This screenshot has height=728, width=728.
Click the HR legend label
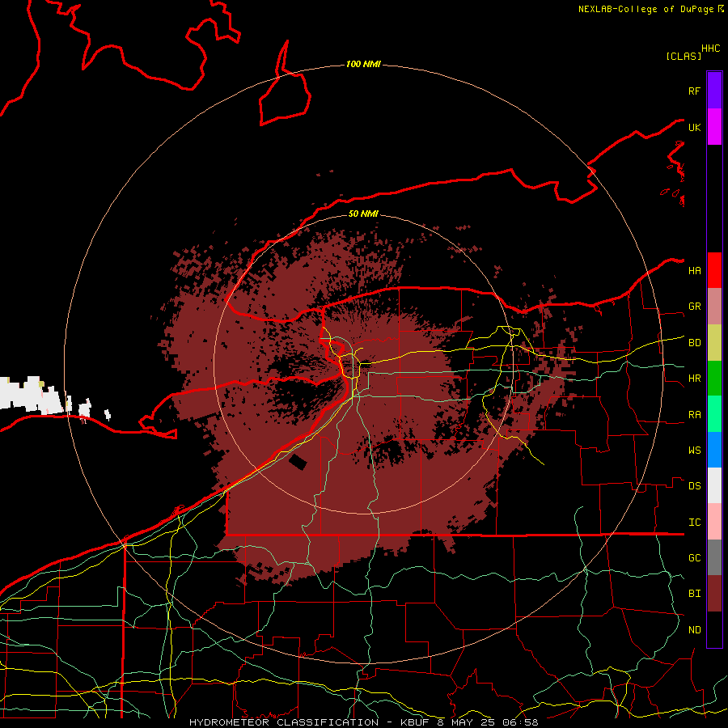click(x=695, y=379)
